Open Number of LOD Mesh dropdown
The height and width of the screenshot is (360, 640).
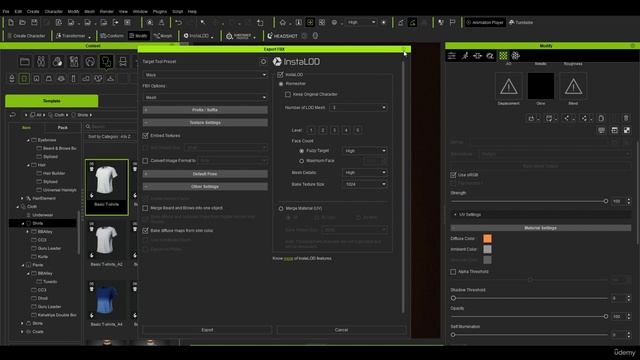click(x=358, y=107)
